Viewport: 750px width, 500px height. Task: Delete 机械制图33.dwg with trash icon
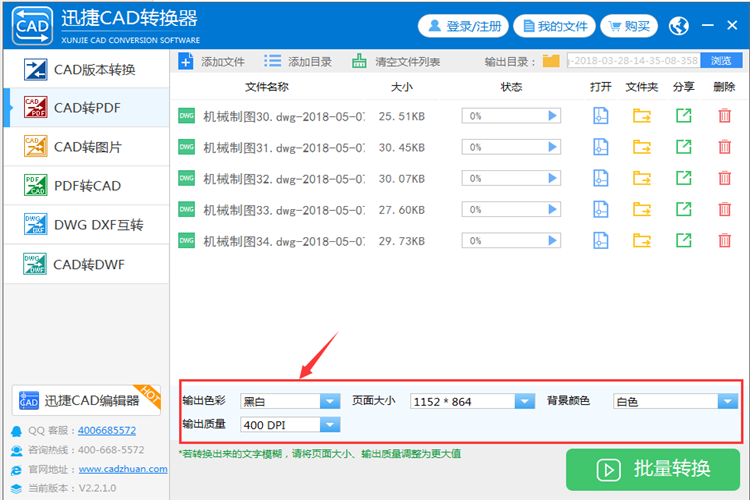coord(725,210)
